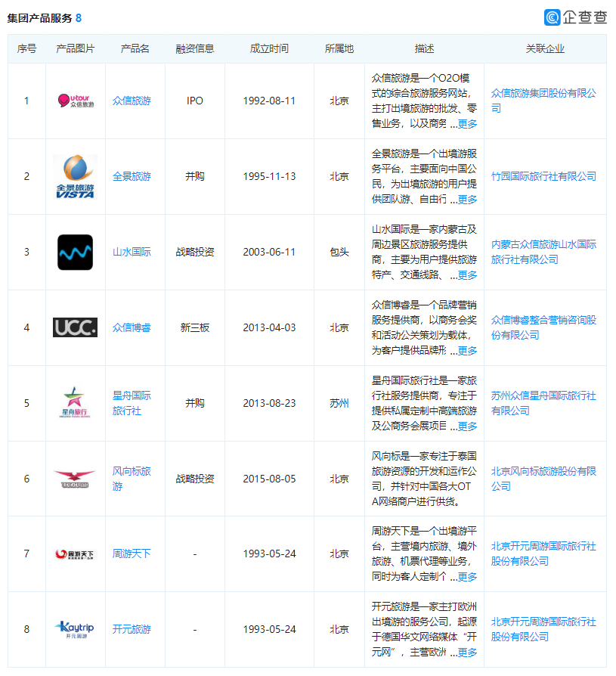Screen dimensions: 616x676
Task: Click the 集团产品服务 section heading
Action: point(39,18)
